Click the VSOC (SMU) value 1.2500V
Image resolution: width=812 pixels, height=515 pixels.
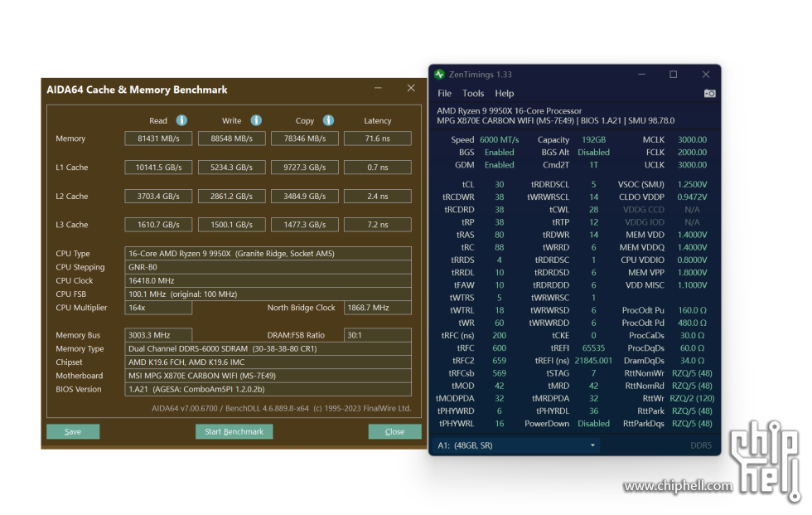tap(693, 184)
